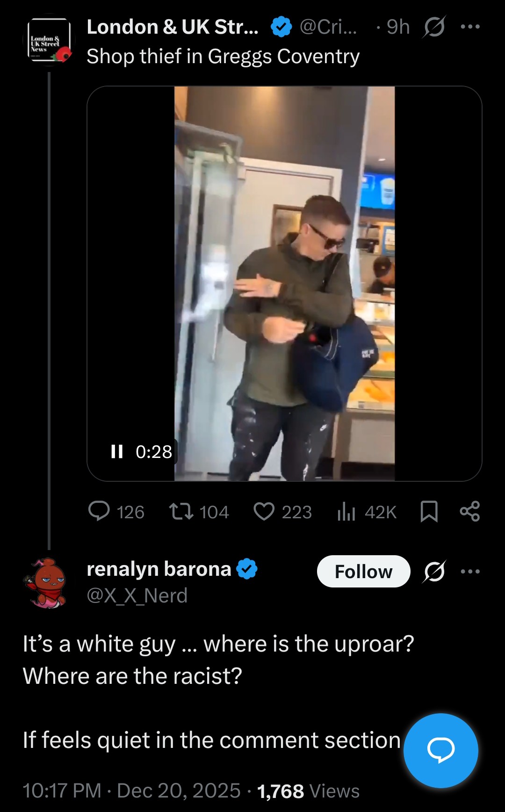The width and height of the screenshot is (505, 812).
Task: Open three-dot menu on renalyn barona's reply
Action: point(470,571)
